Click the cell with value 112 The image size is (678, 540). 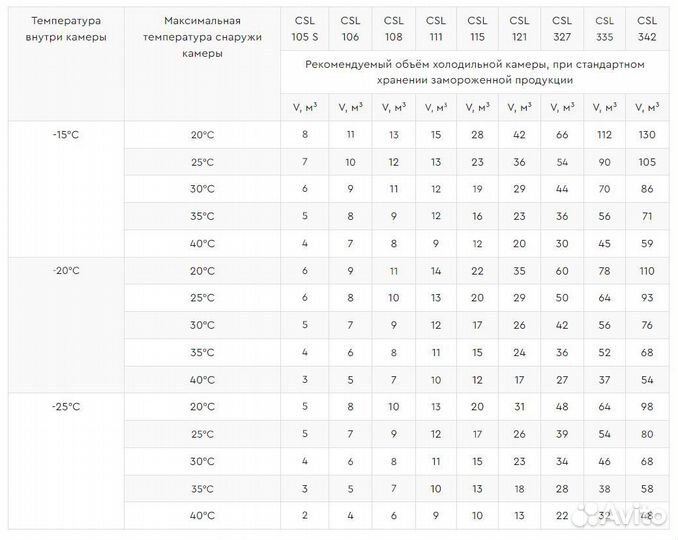[604, 135]
